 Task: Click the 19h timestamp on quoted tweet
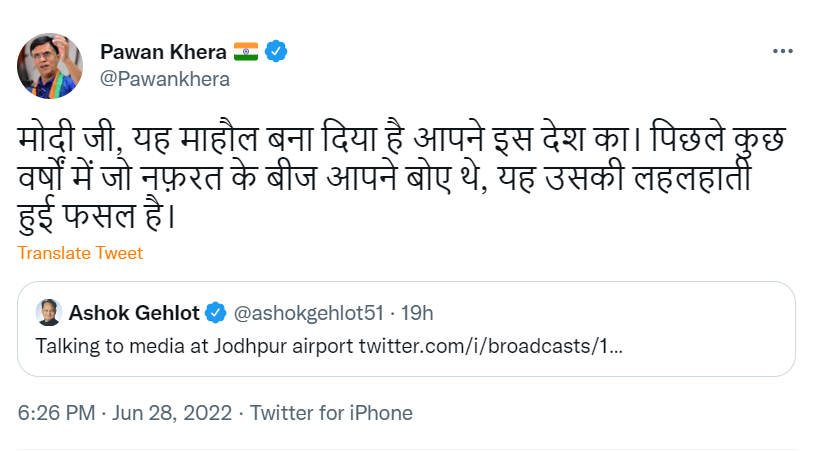(x=415, y=313)
